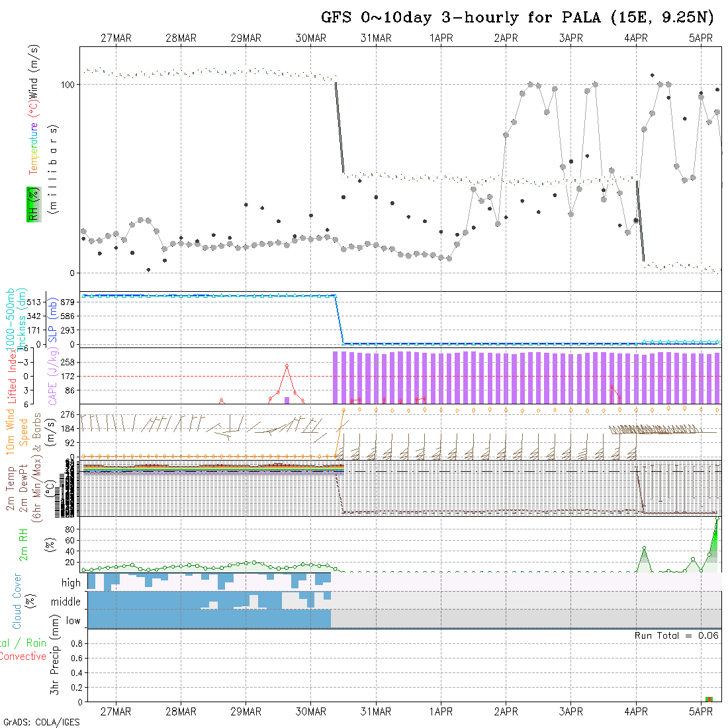Click the 29MAR label on the bottom axis
The width and height of the screenshot is (728, 728).
(x=246, y=711)
